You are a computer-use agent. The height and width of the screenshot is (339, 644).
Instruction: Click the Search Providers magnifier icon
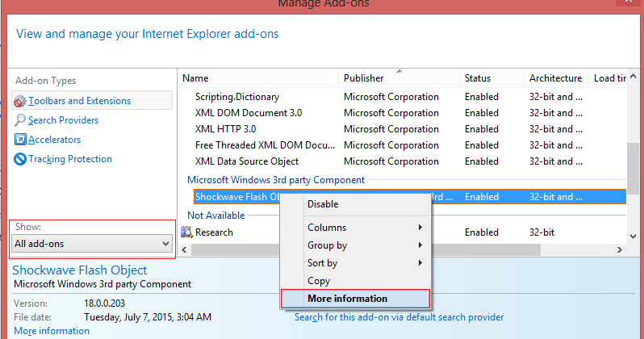19,120
